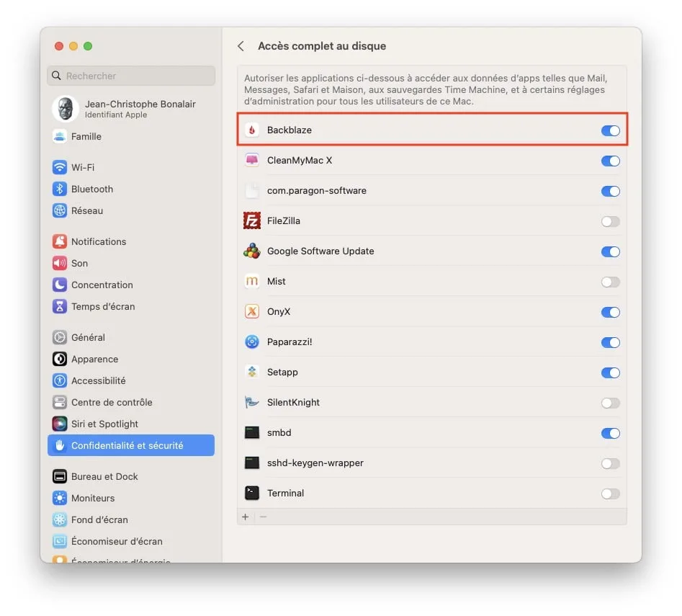Click the Paparazzi! app icon

coord(252,342)
